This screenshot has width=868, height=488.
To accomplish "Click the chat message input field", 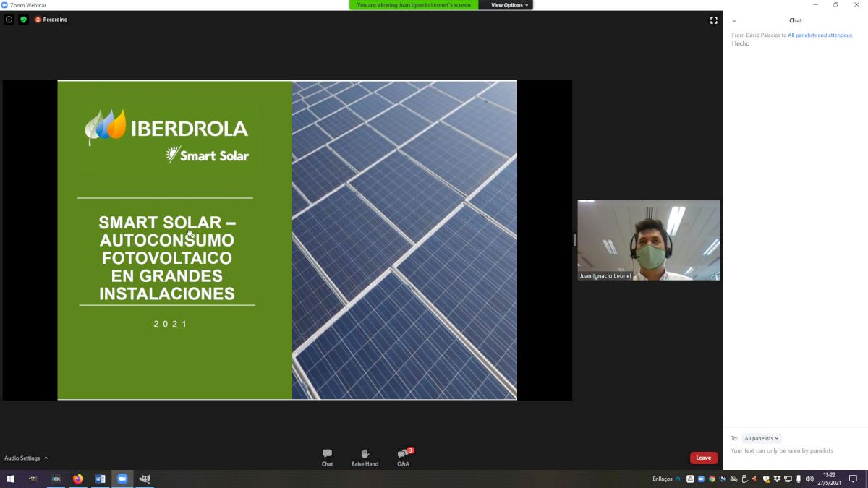I will [x=794, y=451].
